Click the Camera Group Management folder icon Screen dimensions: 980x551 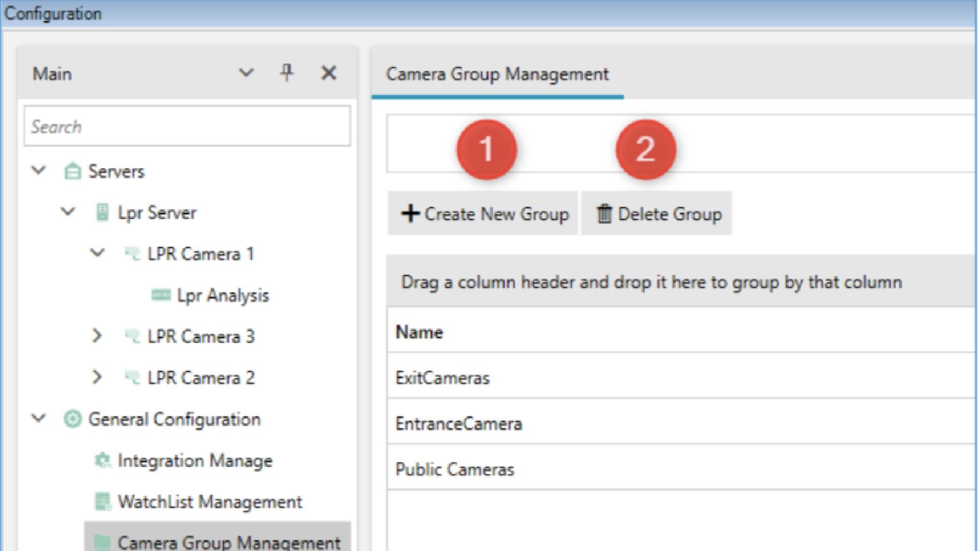click(103, 542)
